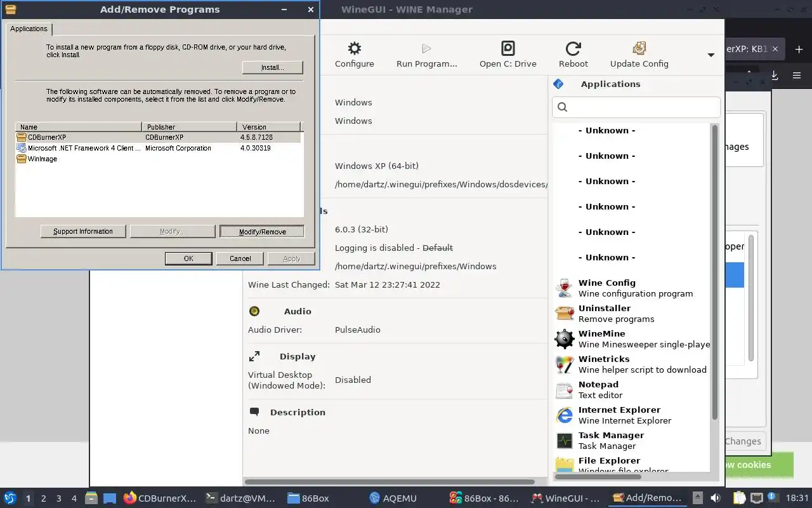This screenshot has height=508, width=812.
Task: Select CDBurnerXP in the program list
Action: [x=159, y=137]
